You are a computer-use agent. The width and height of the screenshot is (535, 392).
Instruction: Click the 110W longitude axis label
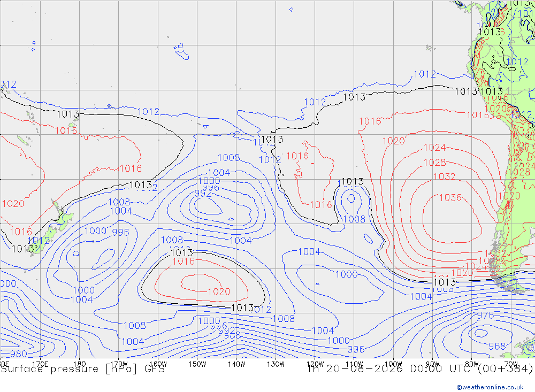click(x=354, y=364)
